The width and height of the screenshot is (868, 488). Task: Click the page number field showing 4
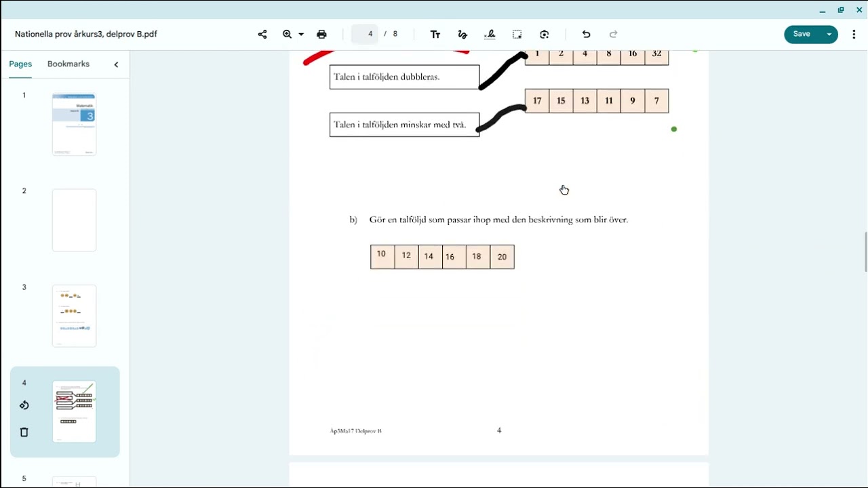(365, 34)
